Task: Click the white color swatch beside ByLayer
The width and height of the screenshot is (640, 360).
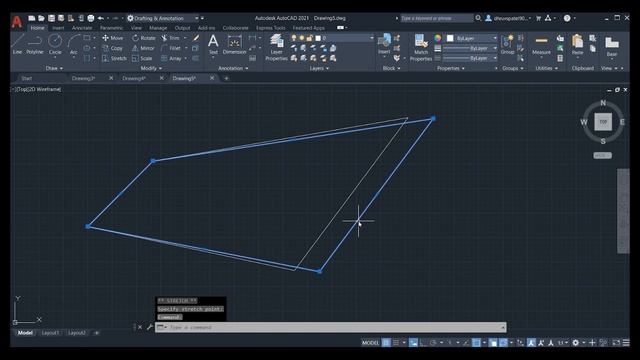Action: tap(450, 38)
